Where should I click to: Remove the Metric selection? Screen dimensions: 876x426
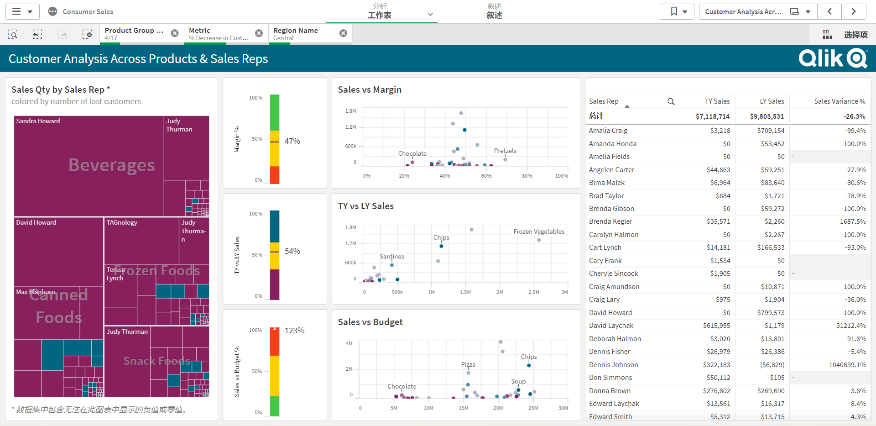click(x=259, y=33)
